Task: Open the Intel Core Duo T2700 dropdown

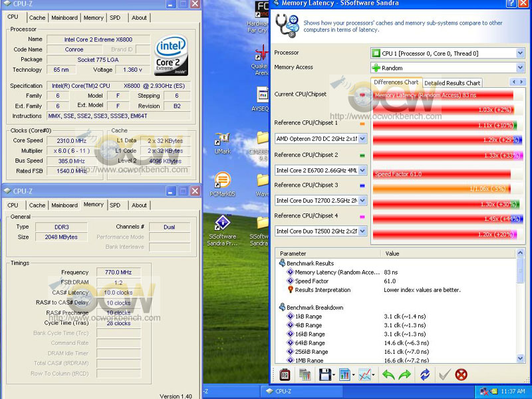Action: (x=362, y=200)
